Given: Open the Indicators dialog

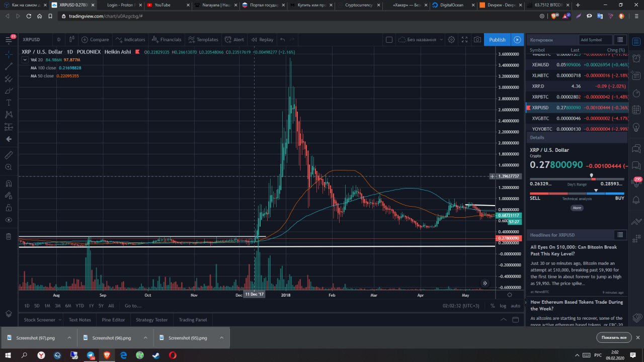Looking at the screenshot, I should pos(130,40).
